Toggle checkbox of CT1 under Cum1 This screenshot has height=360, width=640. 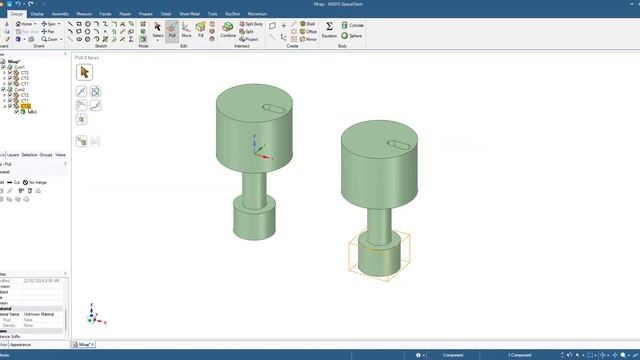tap(10, 84)
